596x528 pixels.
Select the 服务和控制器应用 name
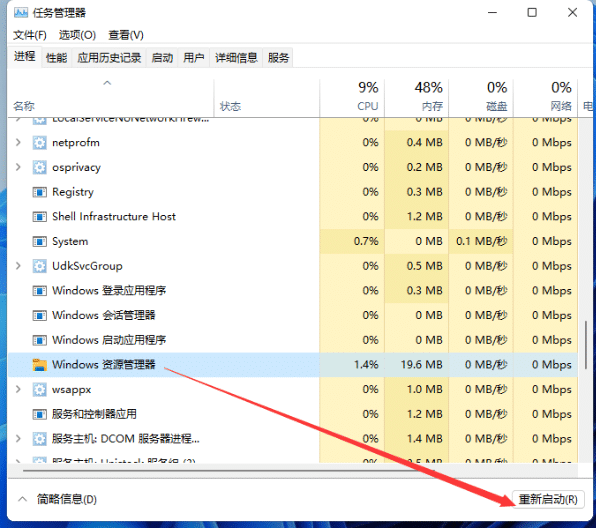94,414
